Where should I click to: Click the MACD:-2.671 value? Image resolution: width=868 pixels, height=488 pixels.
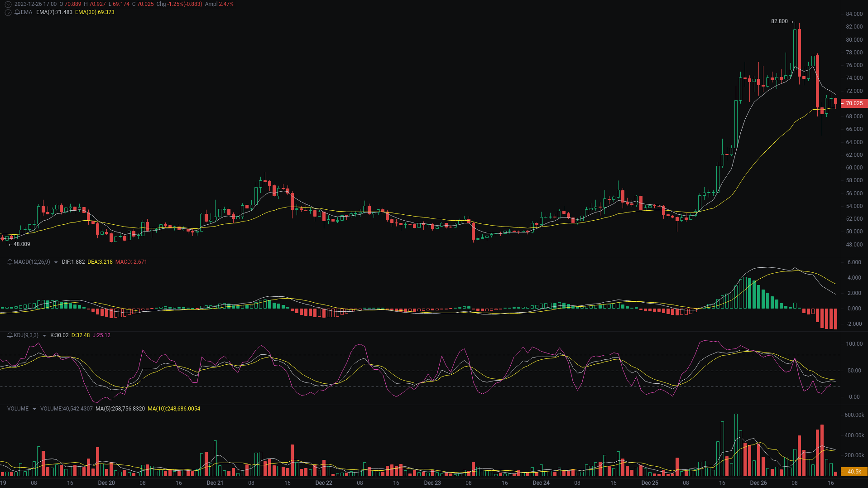click(x=131, y=262)
